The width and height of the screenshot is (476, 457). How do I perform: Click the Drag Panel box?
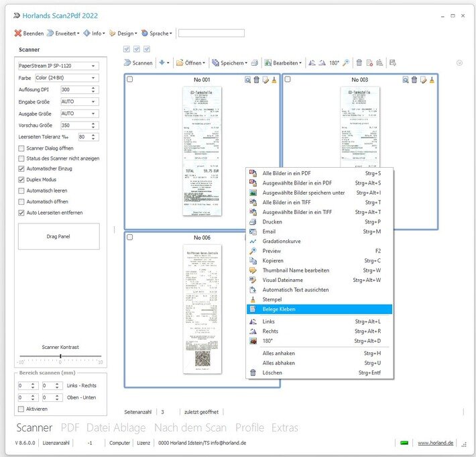[x=58, y=236]
